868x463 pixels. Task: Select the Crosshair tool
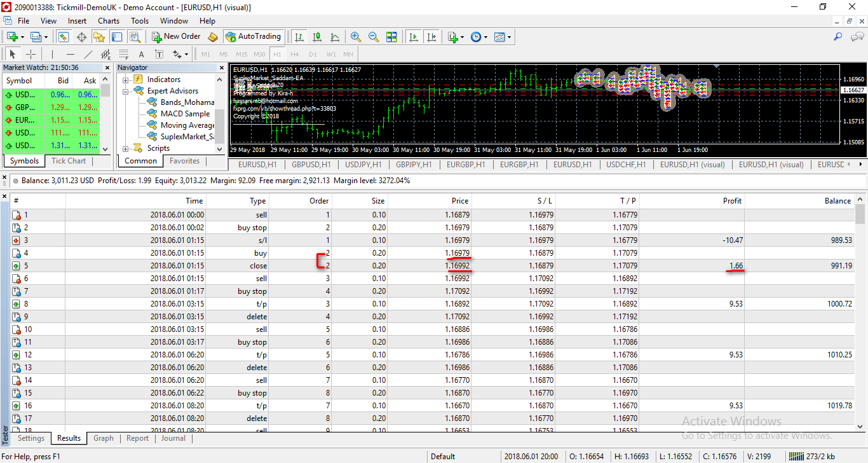pos(31,54)
